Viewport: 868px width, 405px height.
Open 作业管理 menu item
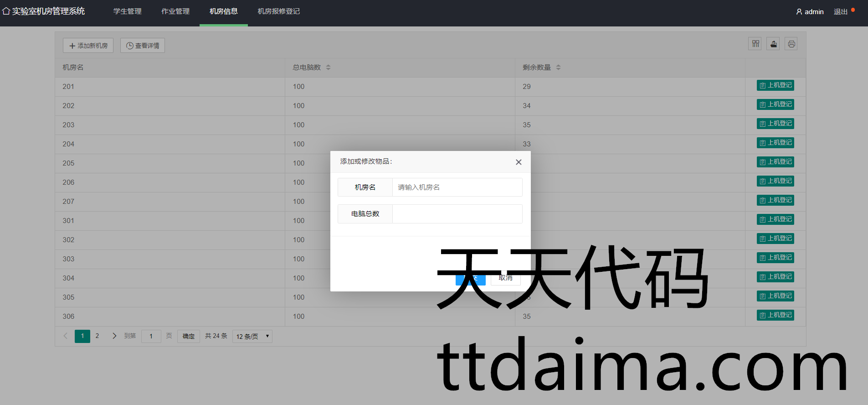click(175, 11)
